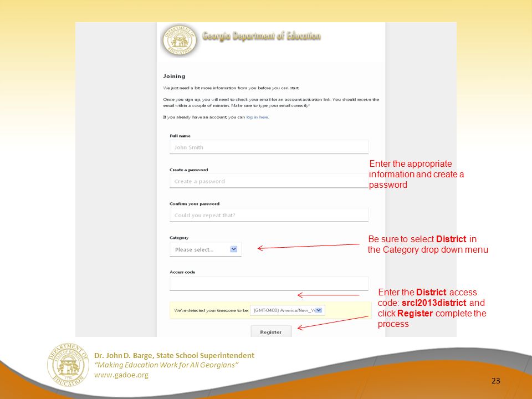Follow the log in here link
Viewport: 532px width, 399px height.
(258, 117)
